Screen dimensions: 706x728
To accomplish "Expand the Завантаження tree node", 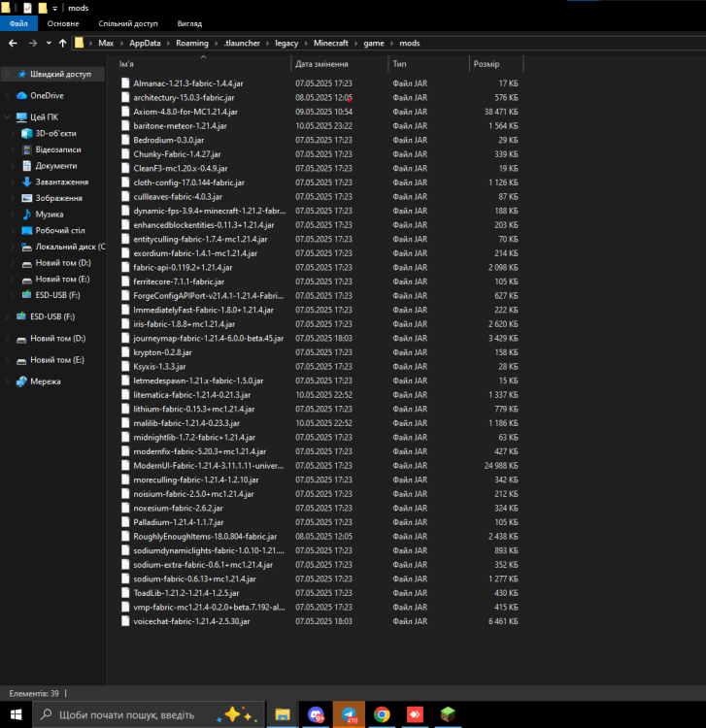I will pos(13,182).
